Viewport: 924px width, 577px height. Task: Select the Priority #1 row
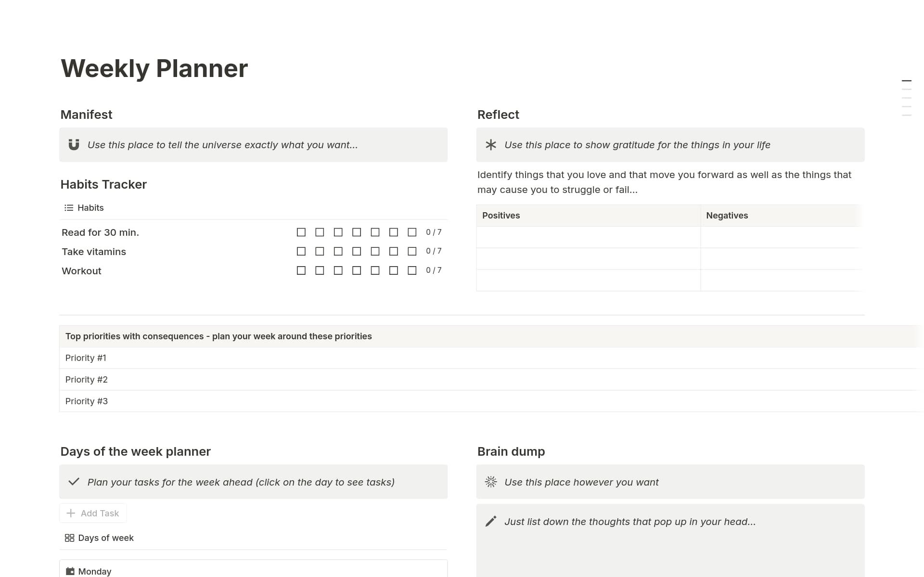pyautogui.click(x=86, y=358)
